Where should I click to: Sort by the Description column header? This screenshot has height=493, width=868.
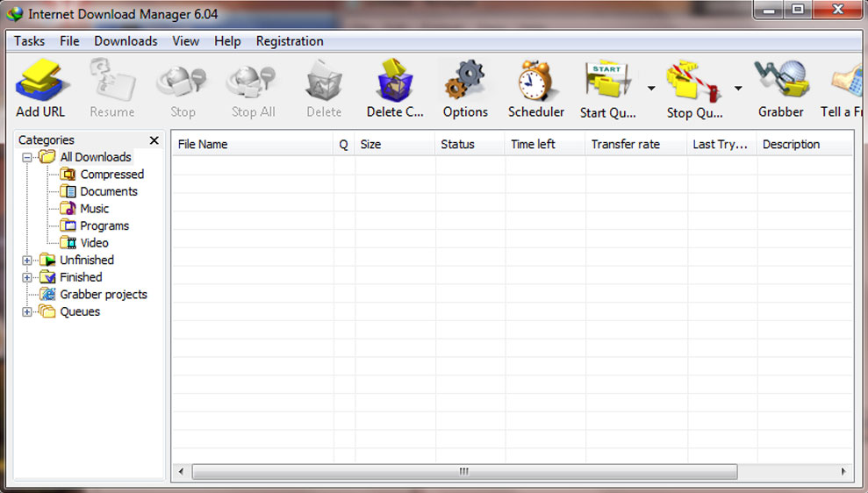coord(805,145)
